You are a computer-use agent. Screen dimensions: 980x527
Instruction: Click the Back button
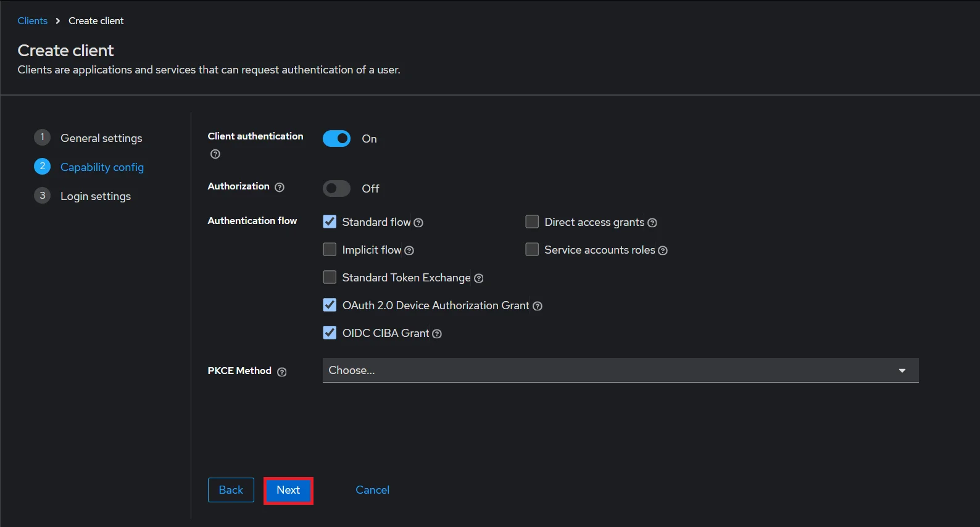click(231, 490)
